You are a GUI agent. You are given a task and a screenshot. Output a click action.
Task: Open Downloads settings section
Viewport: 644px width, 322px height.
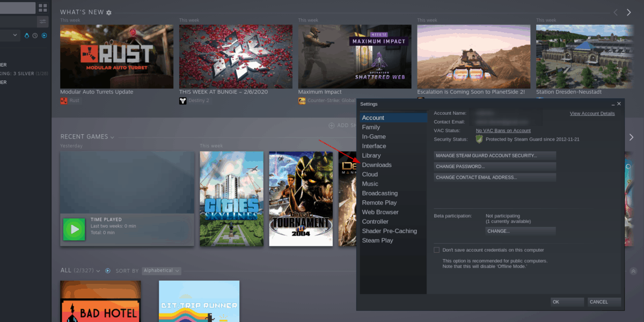coord(393,165)
